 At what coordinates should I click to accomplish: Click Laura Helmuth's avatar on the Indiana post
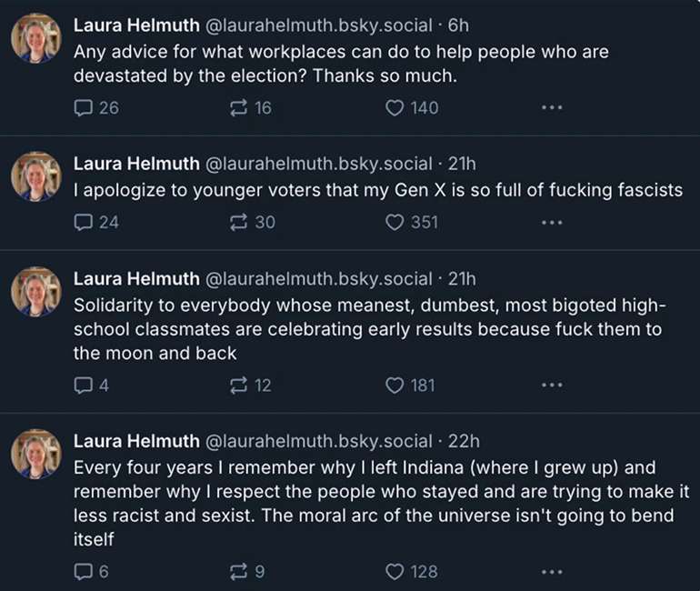[35, 455]
